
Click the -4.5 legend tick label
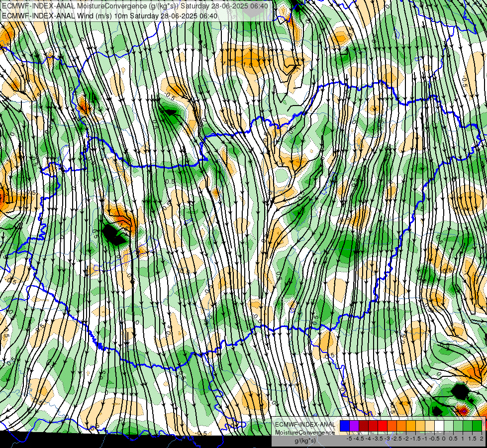[x=359, y=439]
